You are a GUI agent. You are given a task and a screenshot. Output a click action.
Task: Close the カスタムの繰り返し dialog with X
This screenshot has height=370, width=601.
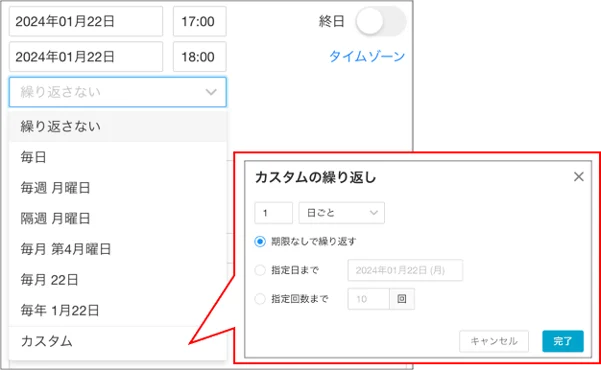[x=578, y=177]
